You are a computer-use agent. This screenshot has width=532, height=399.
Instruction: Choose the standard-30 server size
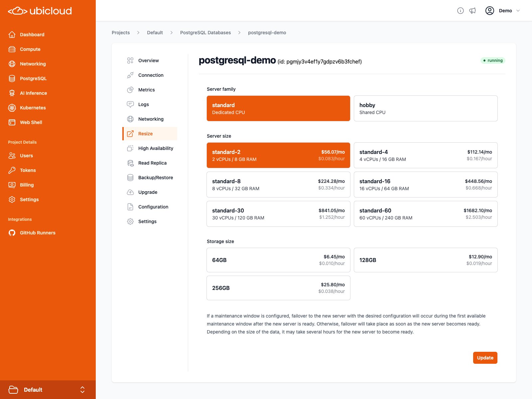(x=278, y=214)
